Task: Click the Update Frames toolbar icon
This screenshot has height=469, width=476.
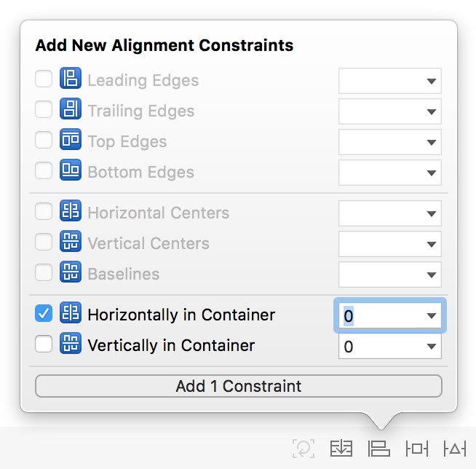Action: (304, 449)
